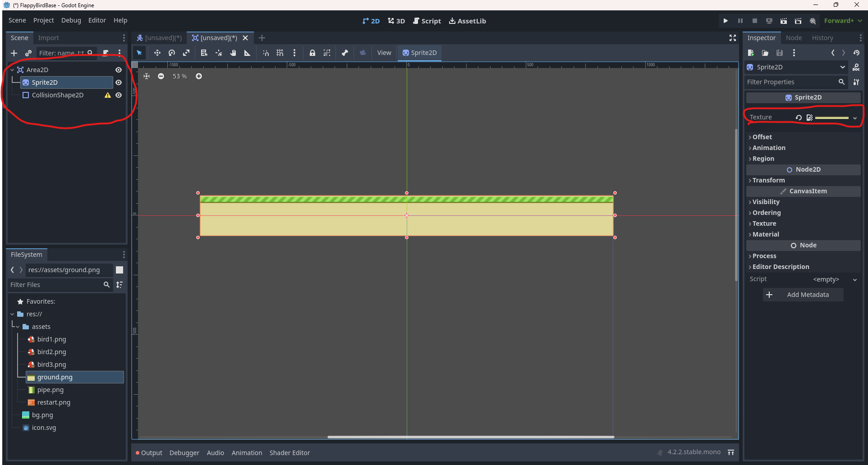868x465 pixels.
Task: Run the project with play button
Action: tap(726, 21)
